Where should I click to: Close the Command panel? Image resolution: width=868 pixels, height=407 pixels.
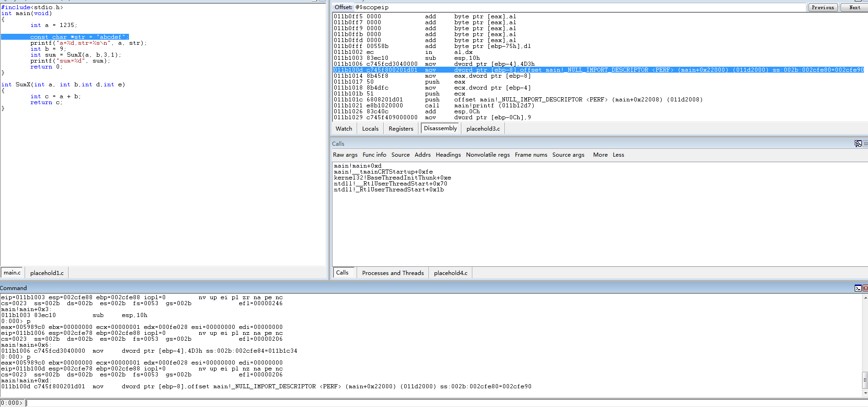pos(865,288)
